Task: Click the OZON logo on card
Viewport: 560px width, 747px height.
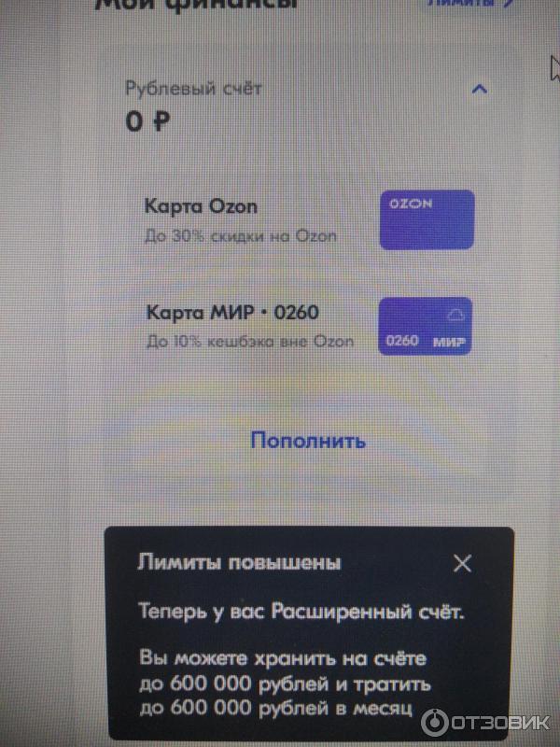Action: coord(411,204)
